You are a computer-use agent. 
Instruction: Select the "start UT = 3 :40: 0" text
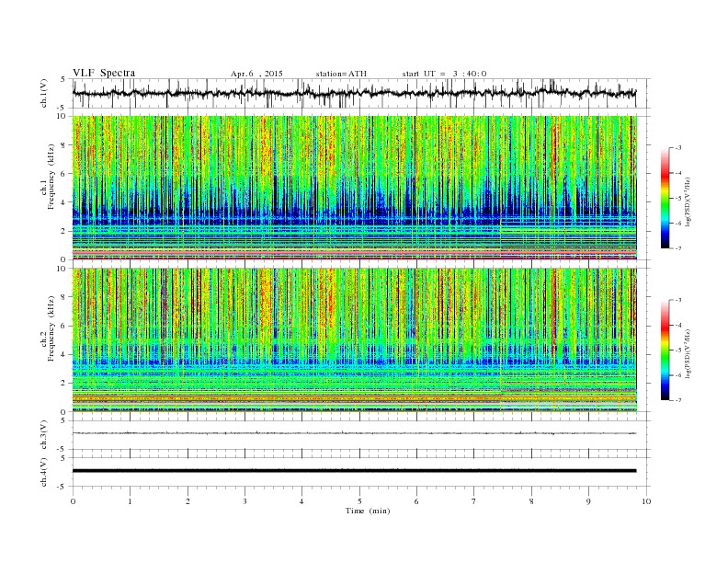click(x=444, y=74)
